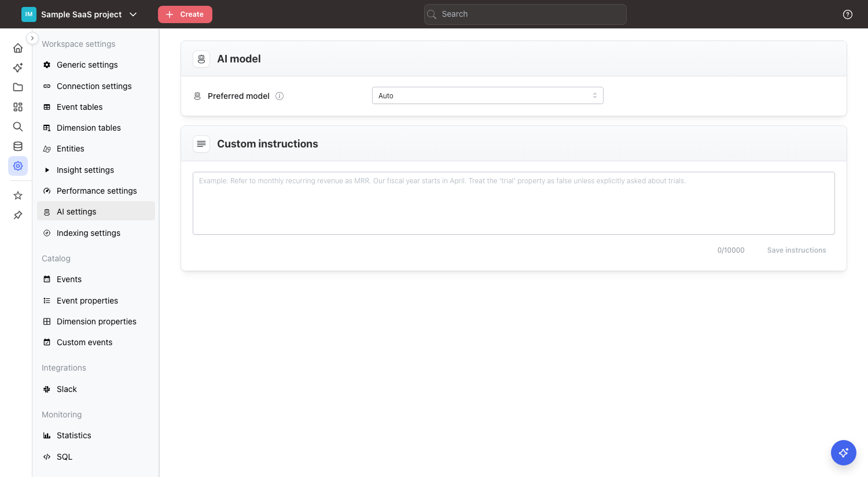Open the help question mark icon
868x477 pixels.
(847, 14)
